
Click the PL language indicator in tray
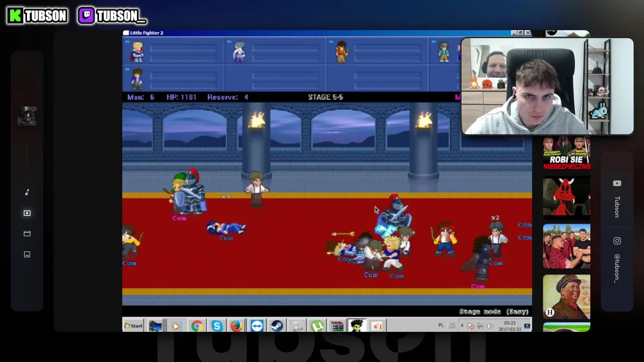point(441,325)
